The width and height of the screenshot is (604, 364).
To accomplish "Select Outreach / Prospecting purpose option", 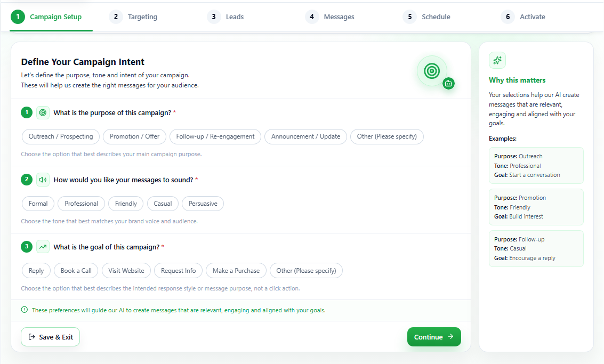I will click(x=61, y=136).
